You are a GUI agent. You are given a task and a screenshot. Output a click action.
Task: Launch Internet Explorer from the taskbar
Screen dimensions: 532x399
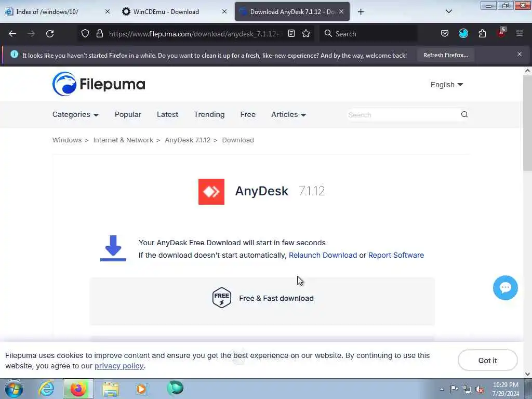(46, 389)
